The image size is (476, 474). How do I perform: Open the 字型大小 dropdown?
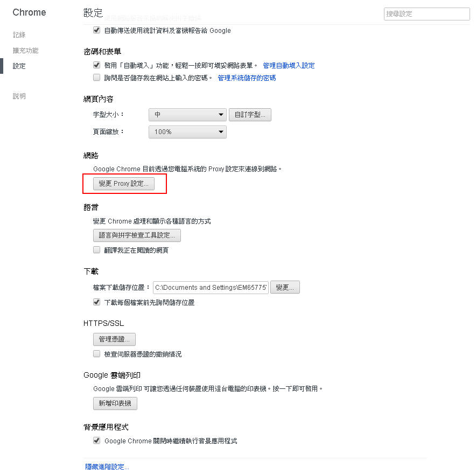coord(187,115)
